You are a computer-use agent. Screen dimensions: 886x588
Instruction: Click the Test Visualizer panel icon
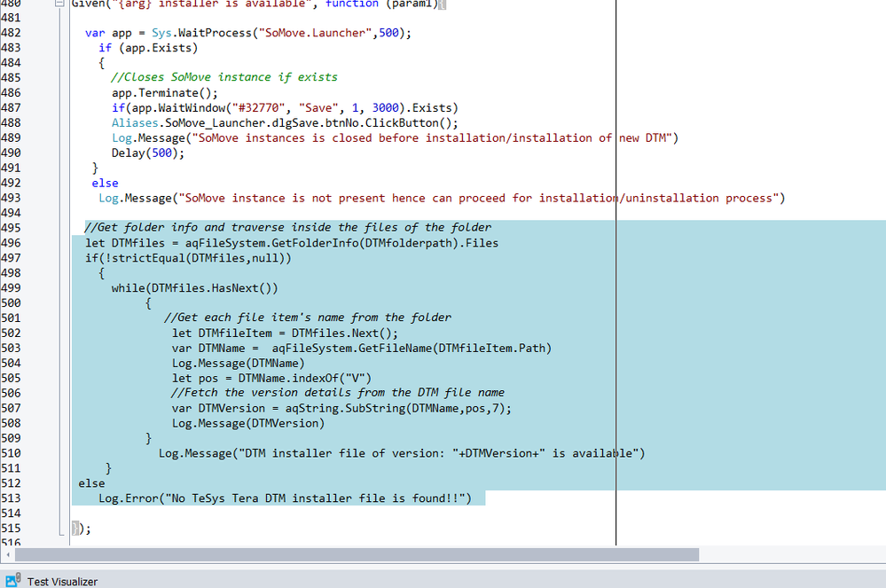[12, 581]
